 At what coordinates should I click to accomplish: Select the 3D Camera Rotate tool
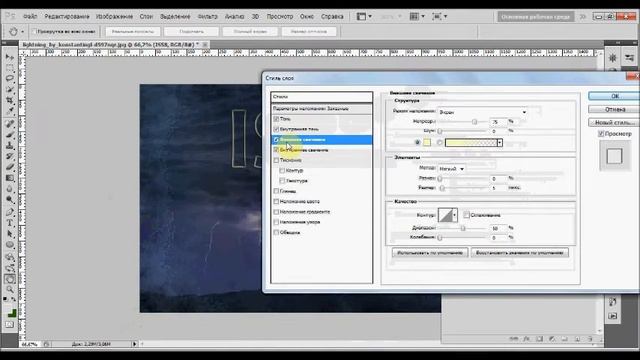[10, 268]
